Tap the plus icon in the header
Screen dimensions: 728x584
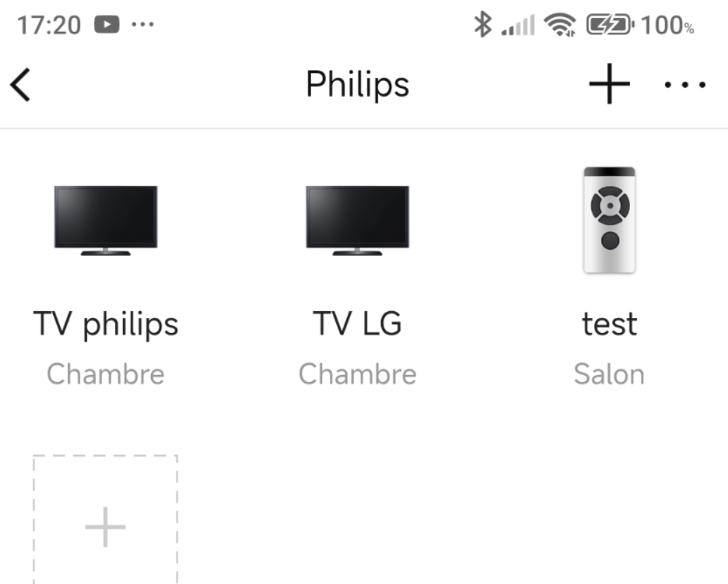[609, 84]
